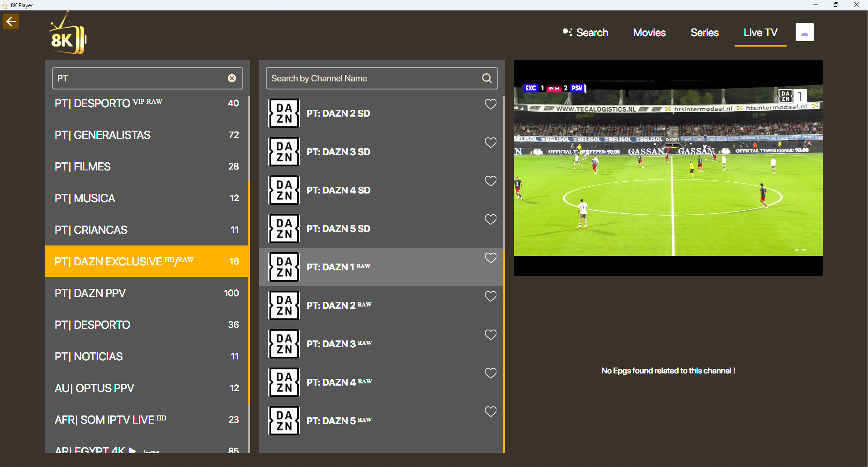
Task: Click the live video preview
Action: (668, 168)
